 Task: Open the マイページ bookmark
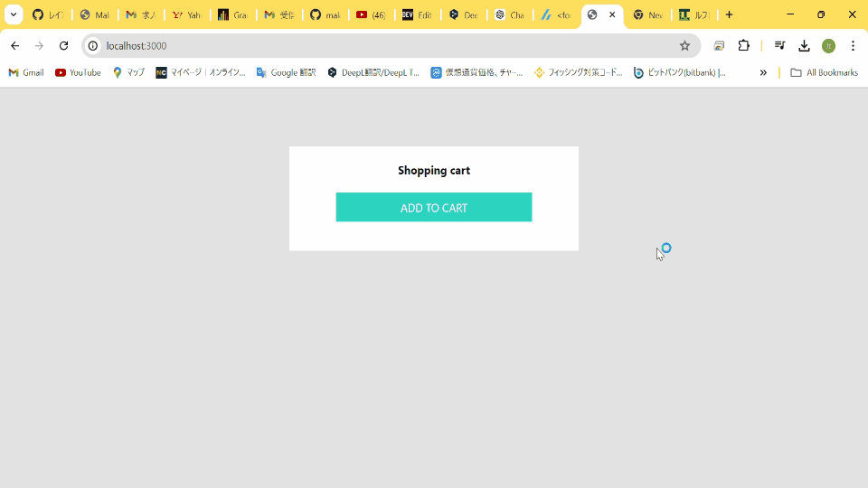pyautogui.click(x=201, y=72)
